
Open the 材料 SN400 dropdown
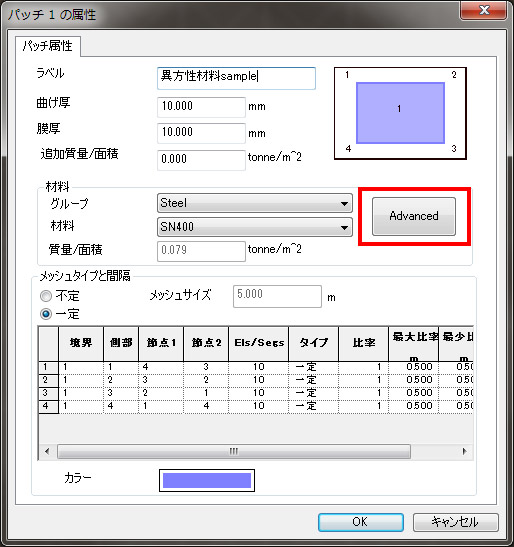pos(254,227)
